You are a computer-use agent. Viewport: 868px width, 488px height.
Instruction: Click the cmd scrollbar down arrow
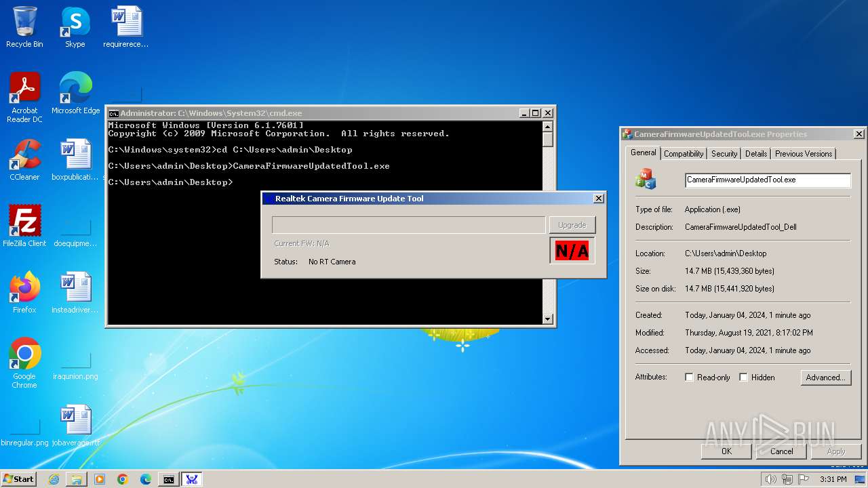point(548,319)
